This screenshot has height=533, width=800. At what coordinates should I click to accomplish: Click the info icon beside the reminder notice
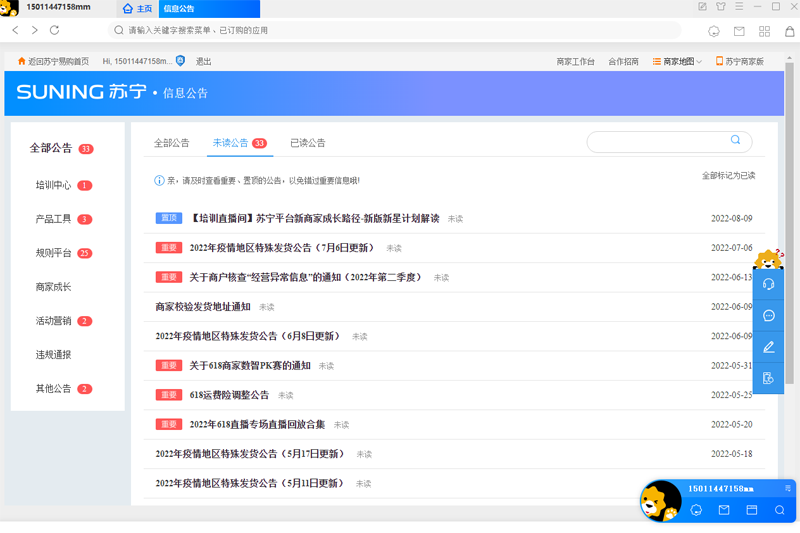[x=159, y=181]
